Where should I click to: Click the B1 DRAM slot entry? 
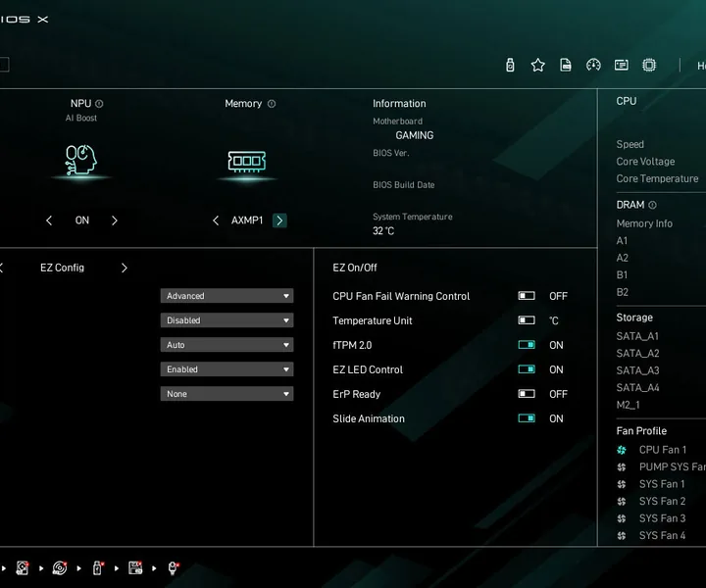point(622,274)
